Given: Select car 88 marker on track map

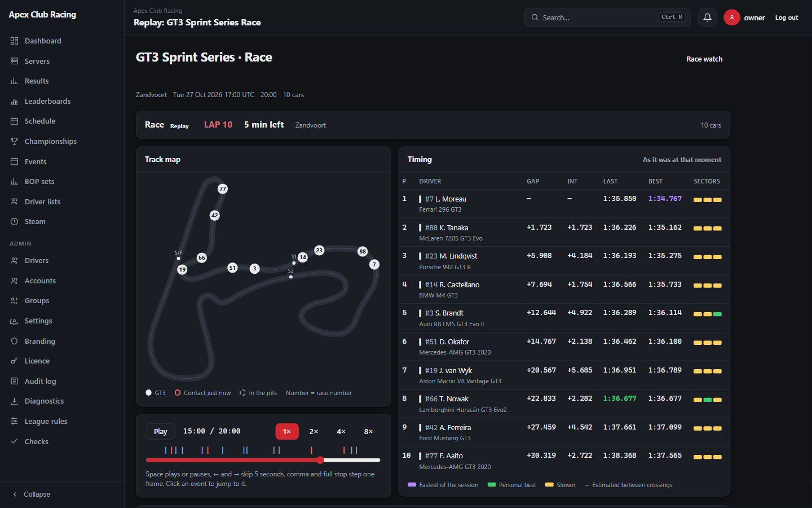Looking at the screenshot, I should pos(363,251).
